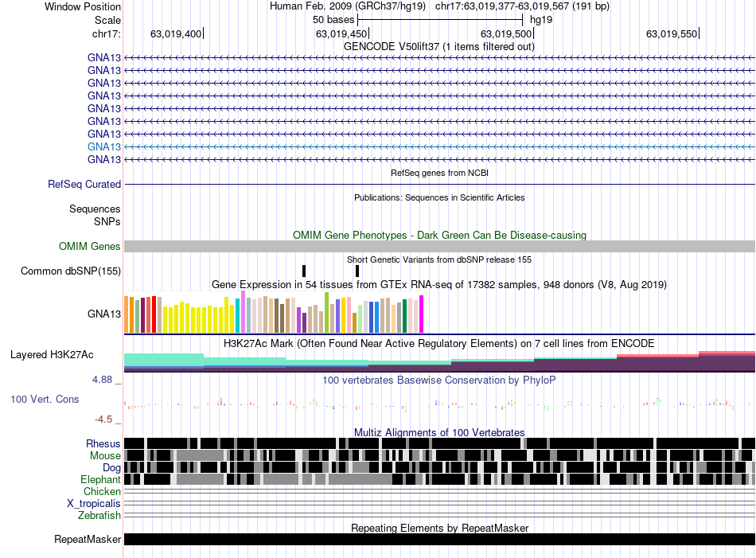Click the Window Position label
Viewport: 756px width, 558px height.
click(x=83, y=6)
